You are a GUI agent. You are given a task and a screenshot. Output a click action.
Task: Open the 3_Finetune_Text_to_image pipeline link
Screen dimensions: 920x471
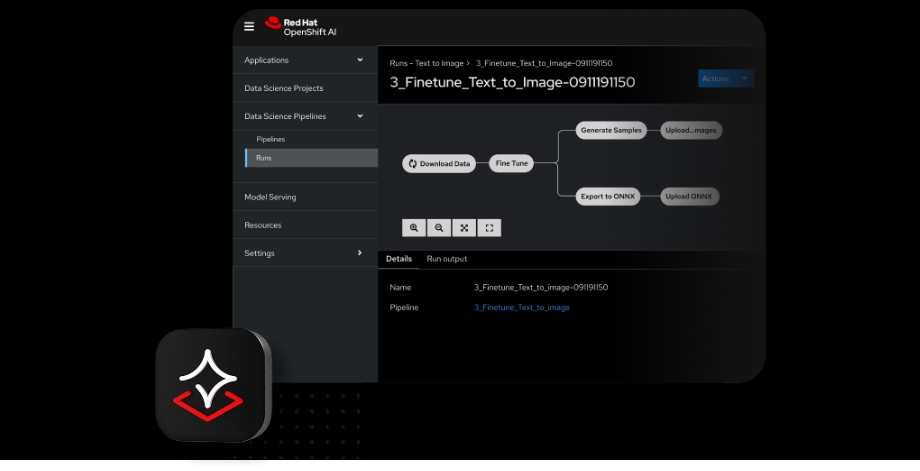(x=521, y=308)
